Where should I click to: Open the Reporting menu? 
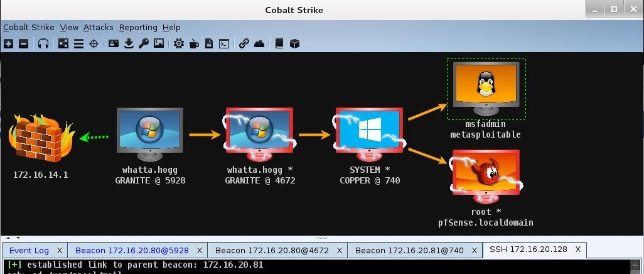coord(138,28)
